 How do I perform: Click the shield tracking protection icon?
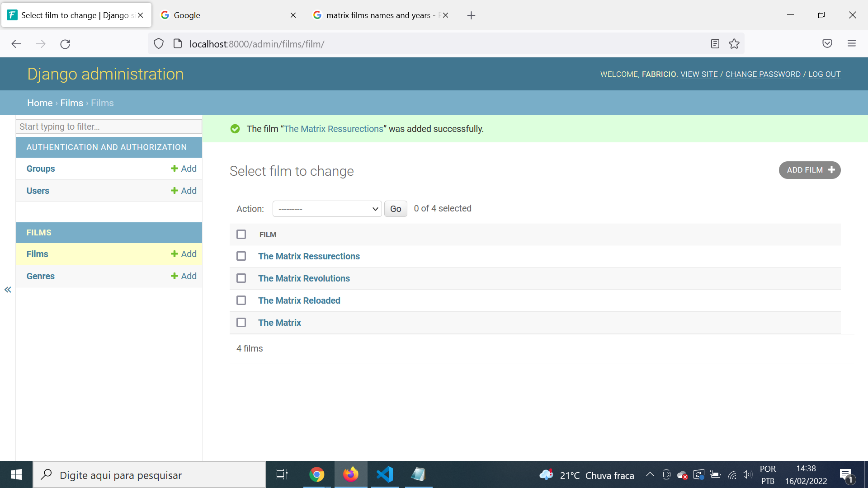pos(159,44)
